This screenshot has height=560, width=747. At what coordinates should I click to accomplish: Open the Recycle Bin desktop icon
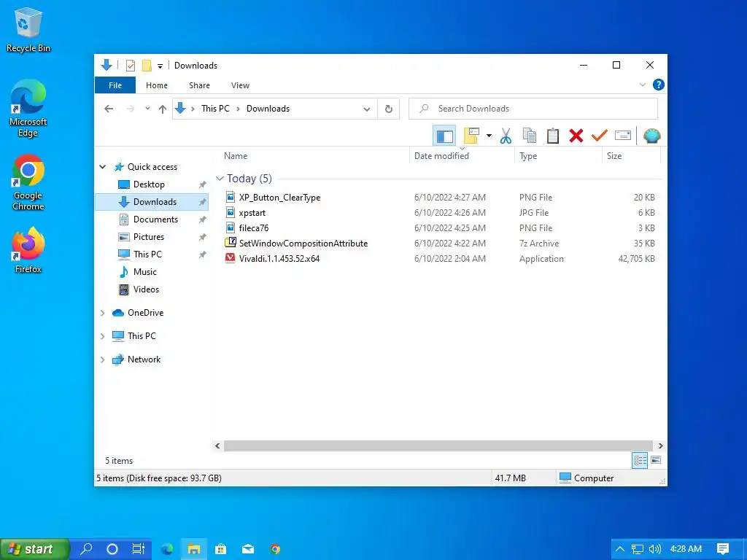tap(28, 29)
